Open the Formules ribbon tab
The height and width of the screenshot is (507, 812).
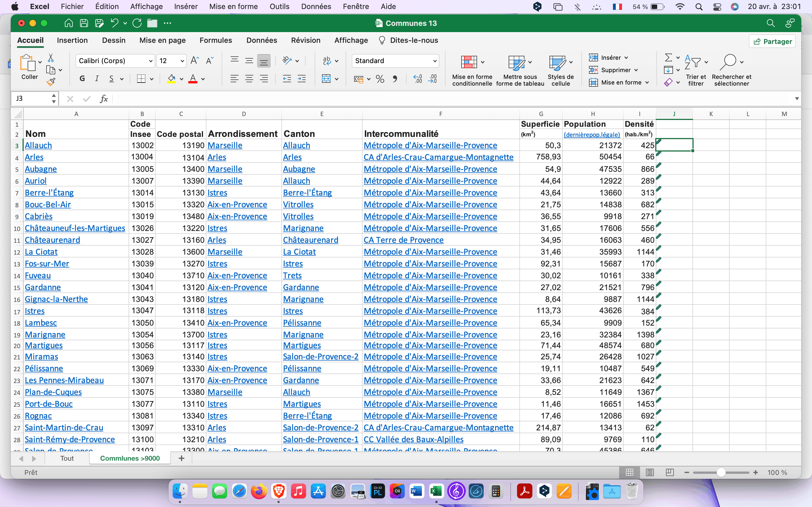[215, 40]
